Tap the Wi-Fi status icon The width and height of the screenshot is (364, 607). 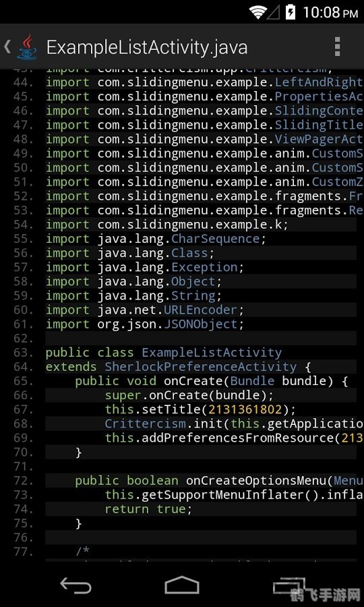pyautogui.click(x=257, y=12)
